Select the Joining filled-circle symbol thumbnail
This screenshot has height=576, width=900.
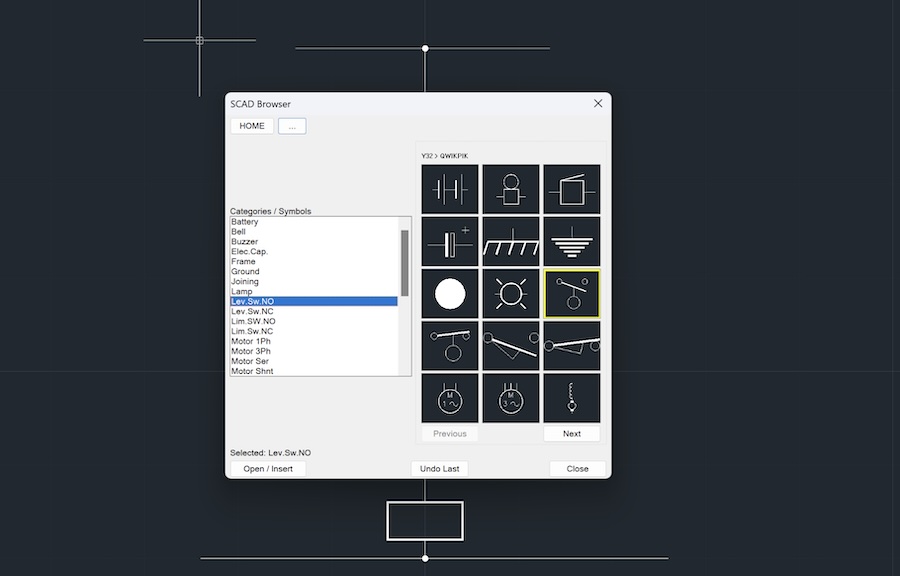tap(449, 294)
